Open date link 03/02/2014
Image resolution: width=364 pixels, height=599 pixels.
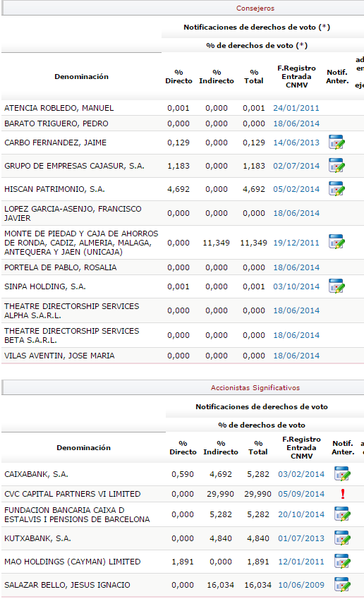point(301,474)
